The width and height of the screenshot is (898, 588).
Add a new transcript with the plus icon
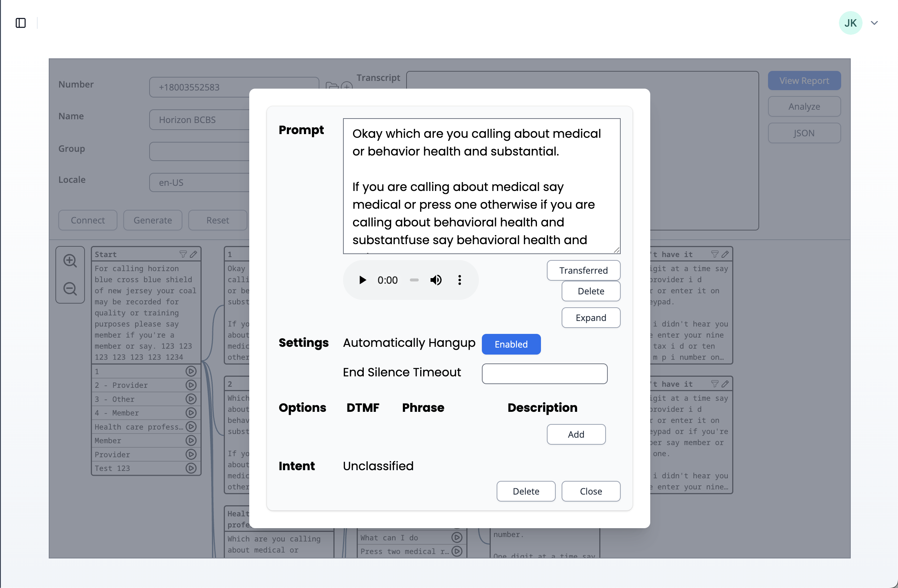coord(346,87)
